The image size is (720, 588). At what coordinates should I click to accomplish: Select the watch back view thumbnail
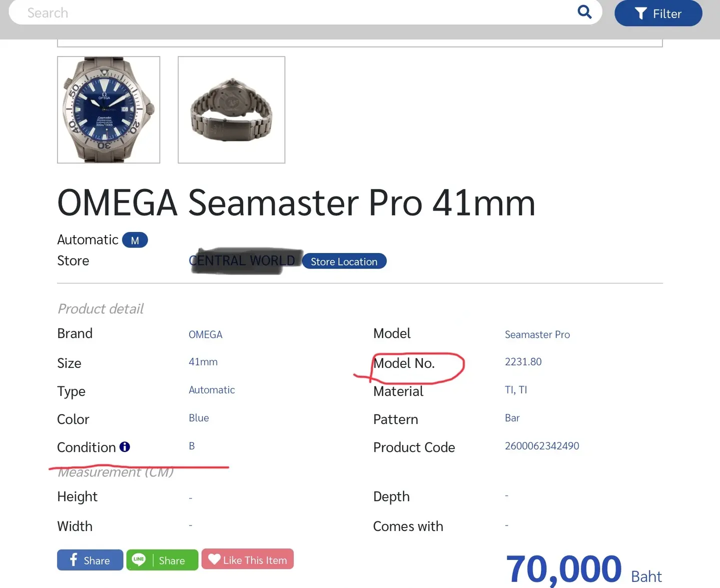pos(231,109)
